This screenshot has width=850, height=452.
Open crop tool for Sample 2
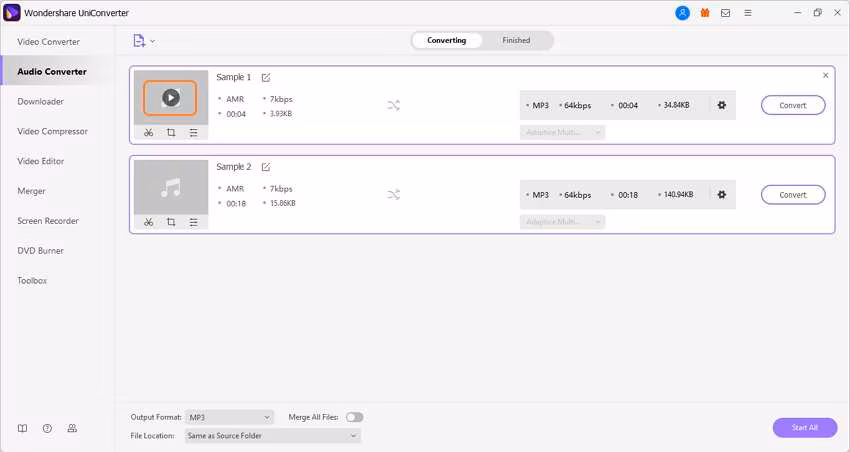click(x=171, y=222)
